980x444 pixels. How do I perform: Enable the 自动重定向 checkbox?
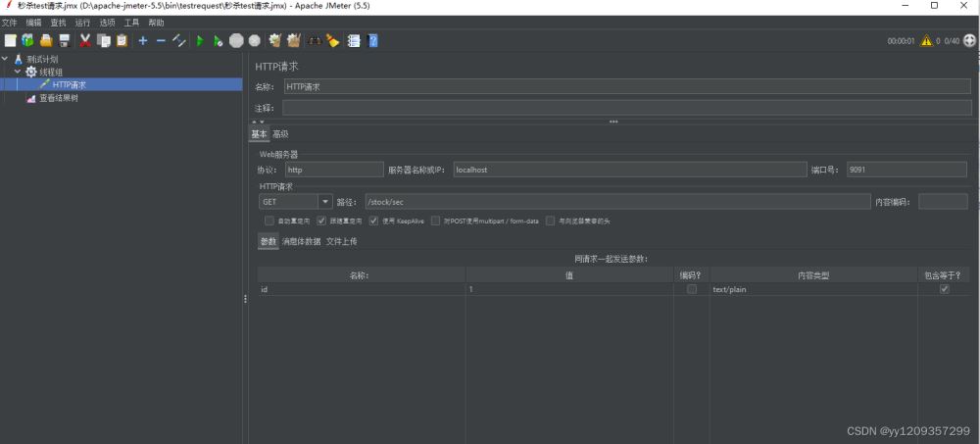click(269, 221)
